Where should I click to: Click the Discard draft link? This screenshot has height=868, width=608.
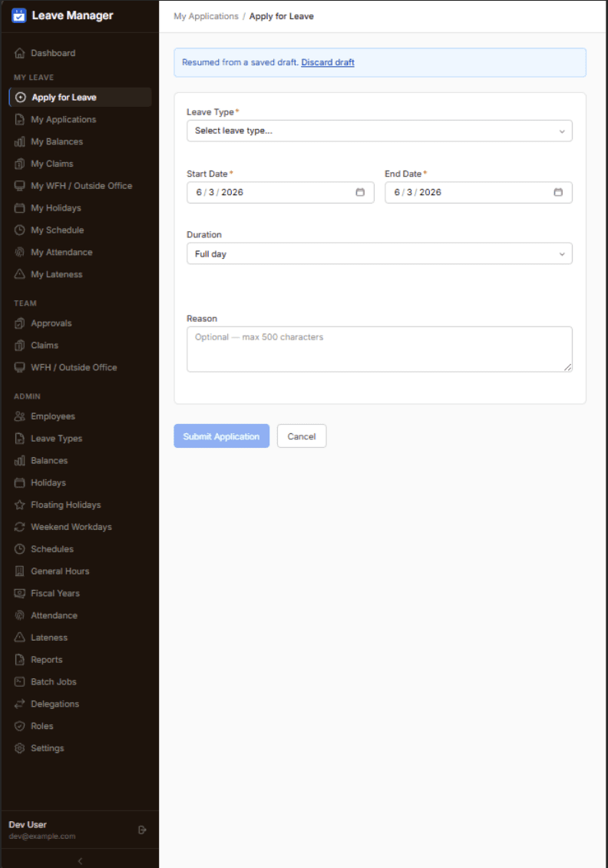point(328,62)
